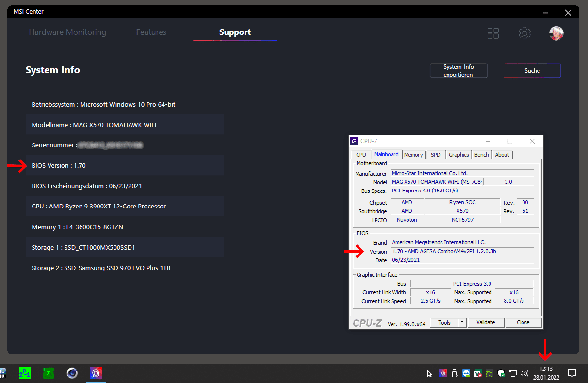Open the Cinema 4D sphere taskbar icon
The height and width of the screenshot is (383, 588).
click(72, 373)
